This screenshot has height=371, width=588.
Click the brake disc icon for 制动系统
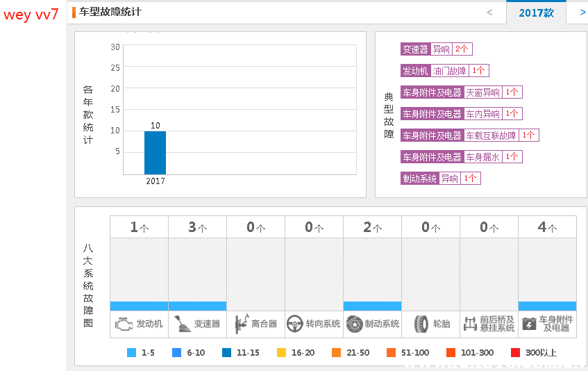coord(354,324)
